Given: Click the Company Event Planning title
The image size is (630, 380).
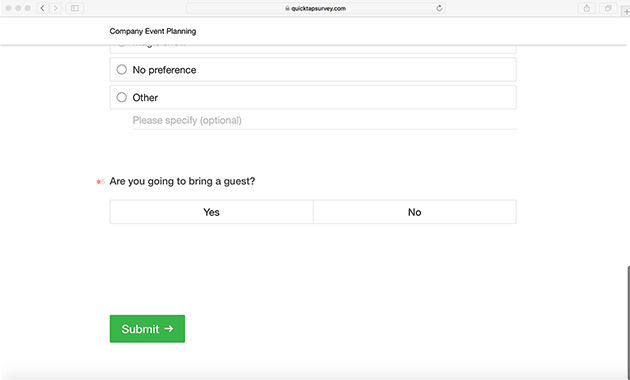Looking at the screenshot, I should click(x=153, y=31).
